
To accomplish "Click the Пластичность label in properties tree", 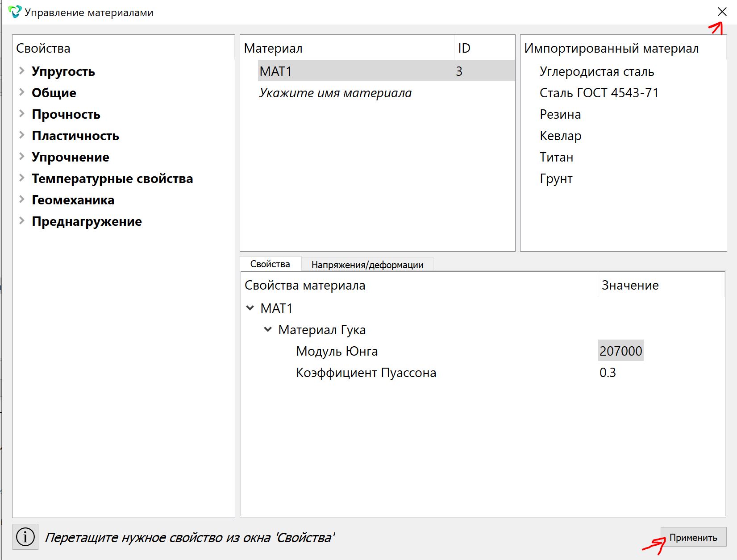I will tap(75, 136).
